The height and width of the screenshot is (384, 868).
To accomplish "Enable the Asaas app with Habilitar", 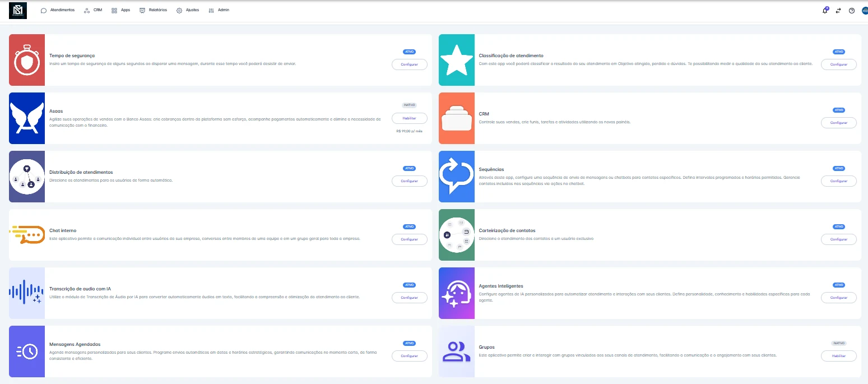I will pyautogui.click(x=409, y=118).
